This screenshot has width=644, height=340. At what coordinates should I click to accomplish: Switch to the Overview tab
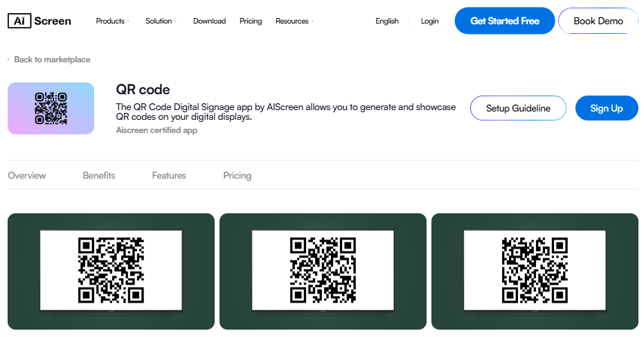[x=27, y=175]
